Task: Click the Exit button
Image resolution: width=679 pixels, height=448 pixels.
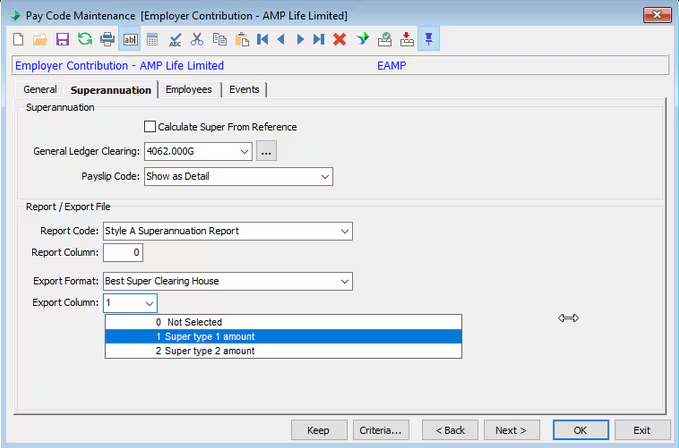Action: coord(643,430)
